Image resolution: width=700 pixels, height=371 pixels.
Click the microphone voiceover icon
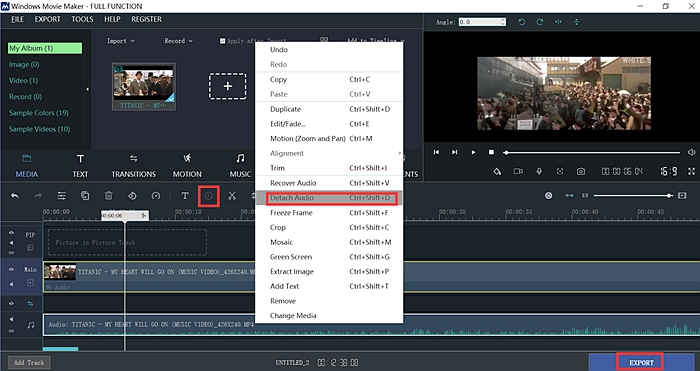tap(539, 171)
